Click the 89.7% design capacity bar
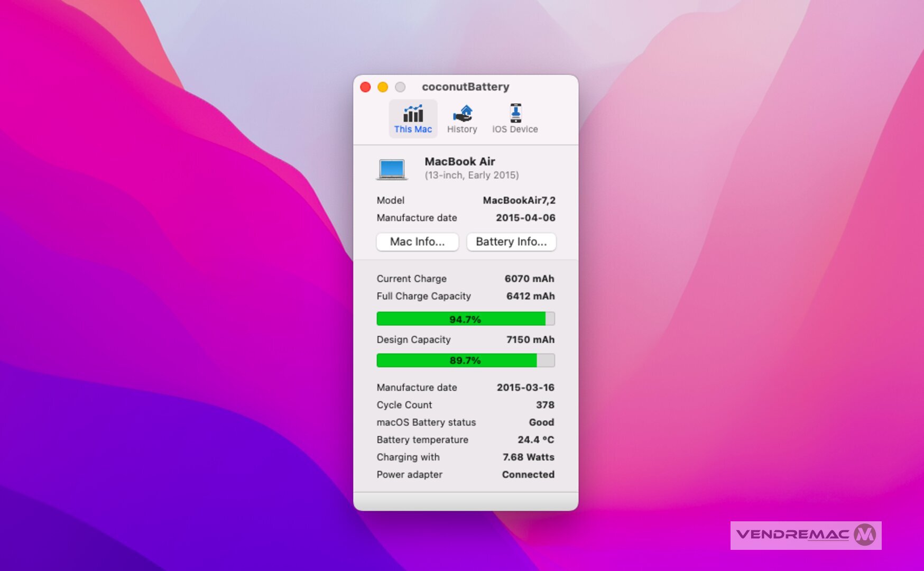Viewport: 924px width, 571px height. point(465,361)
